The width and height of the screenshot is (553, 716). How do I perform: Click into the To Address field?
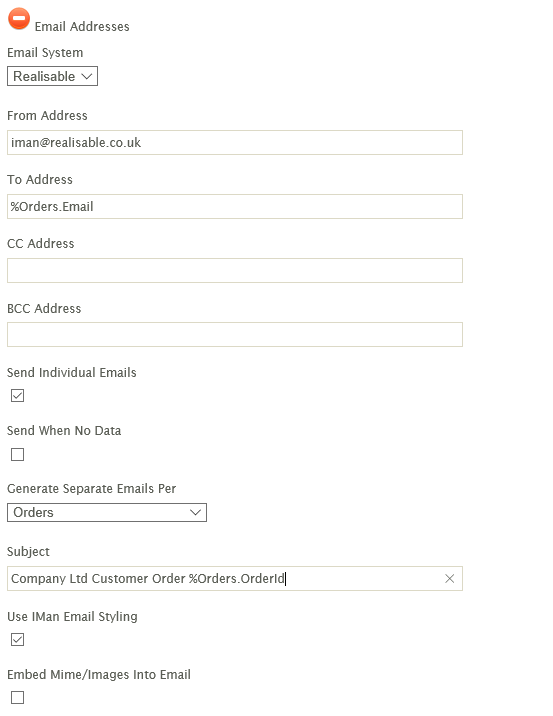pos(235,206)
